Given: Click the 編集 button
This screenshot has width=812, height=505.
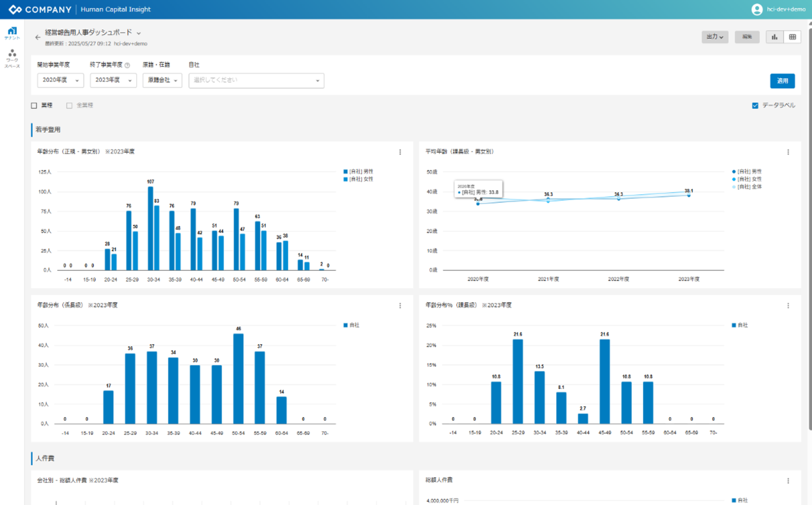Looking at the screenshot, I should click(x=747, y=37).
